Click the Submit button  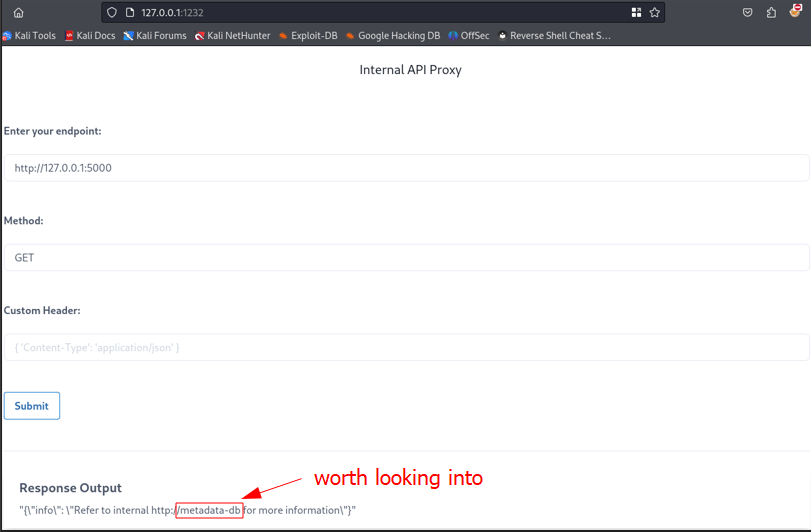(32, 406)
